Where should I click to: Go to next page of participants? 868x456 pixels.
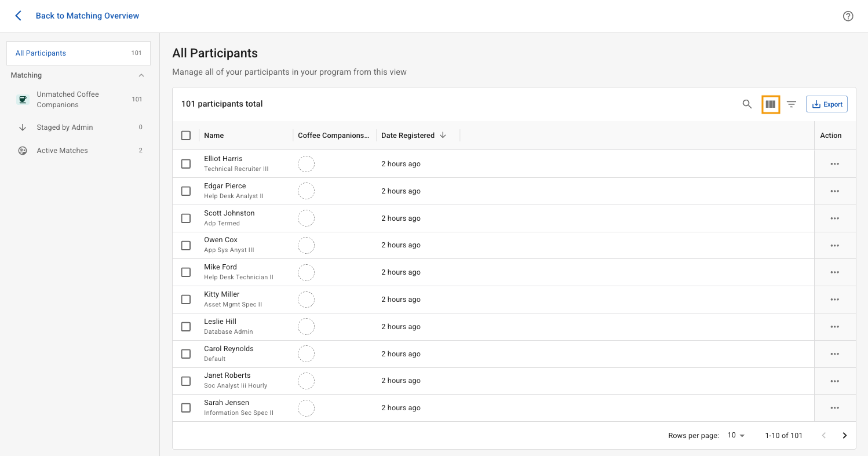844,436
